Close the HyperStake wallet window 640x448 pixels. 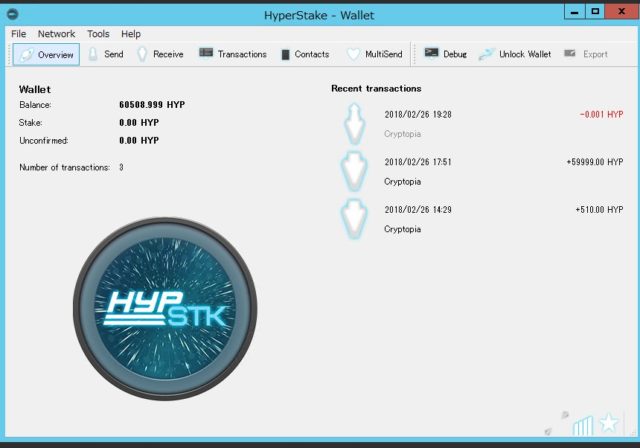pos(622,11)
